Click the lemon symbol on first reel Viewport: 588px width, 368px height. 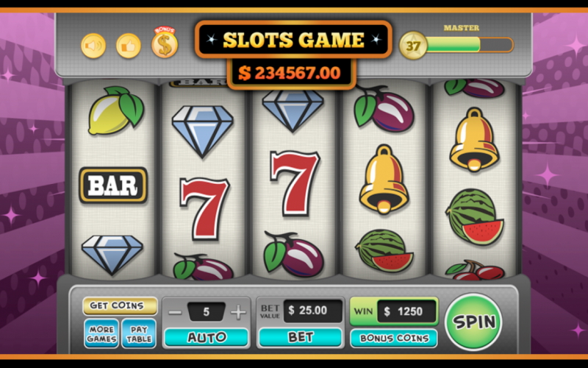coord(115,111)
